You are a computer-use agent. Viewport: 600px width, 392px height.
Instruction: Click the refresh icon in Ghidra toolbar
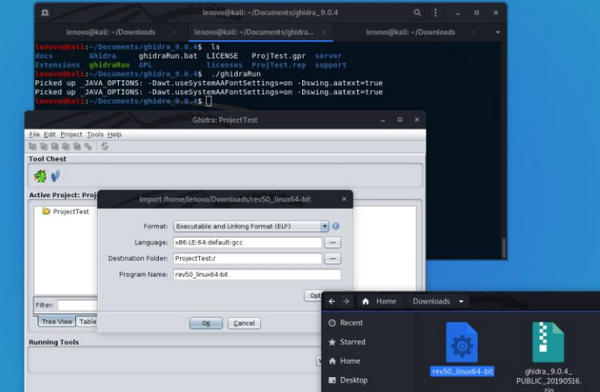click(104, 146)
